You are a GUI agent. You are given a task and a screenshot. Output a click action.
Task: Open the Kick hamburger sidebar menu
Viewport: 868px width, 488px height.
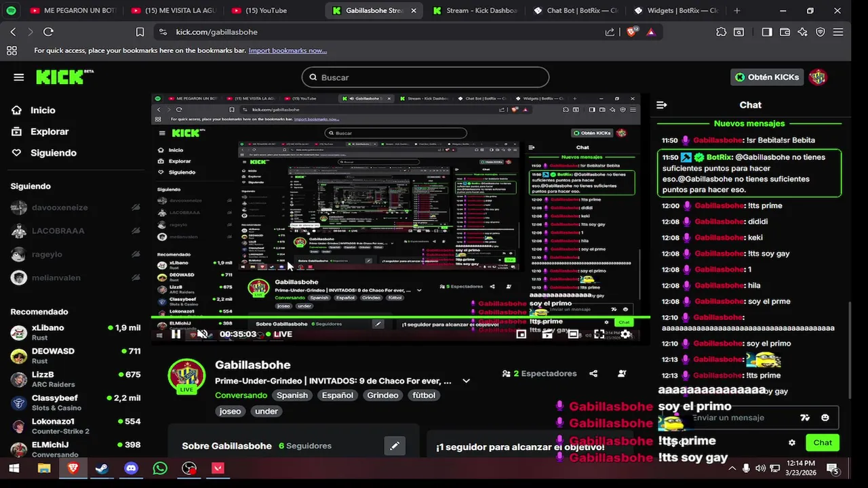pyautogui.click(x=18, y=77)
